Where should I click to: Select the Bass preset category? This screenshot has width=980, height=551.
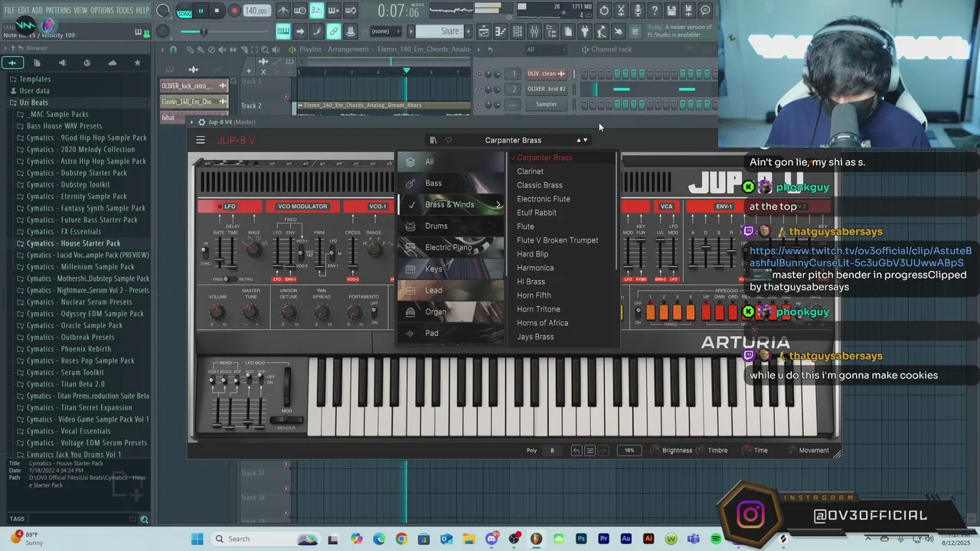point(452,183)
